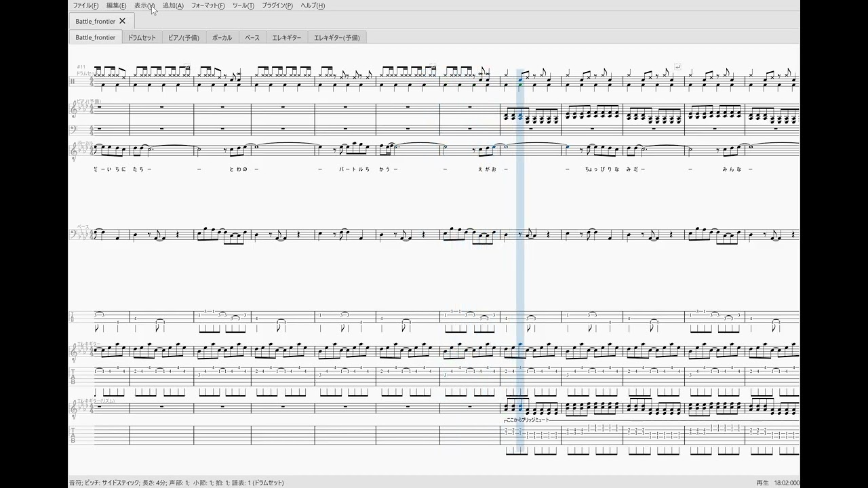Open the プラグイン(P) menu
868x488 pixels.
click(277, 5)
